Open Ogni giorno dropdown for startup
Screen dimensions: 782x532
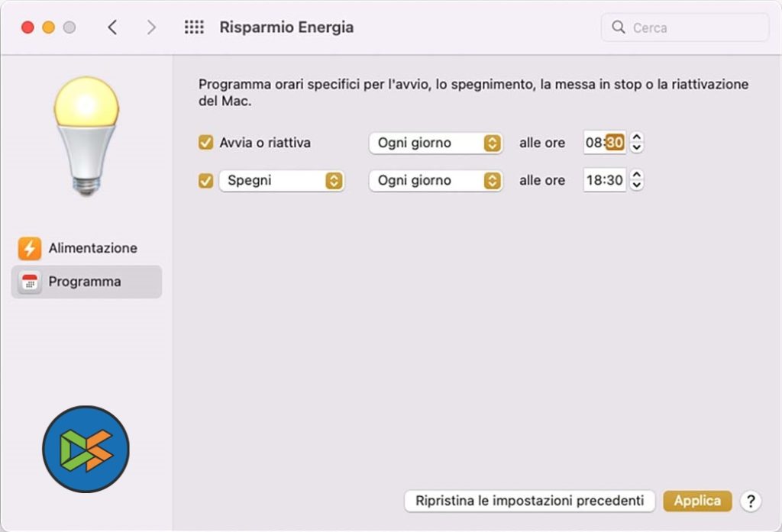[435, 143]
